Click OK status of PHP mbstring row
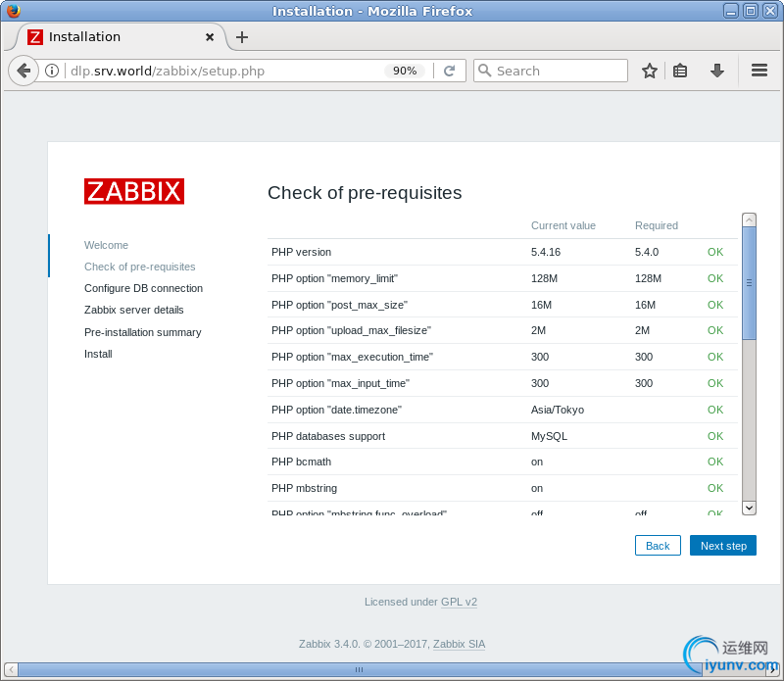Viewport: 784px width, 681px height. [715, 488]
